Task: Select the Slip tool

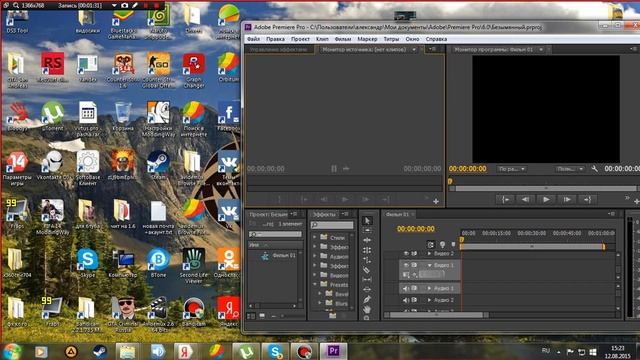Action: click(367, 280)
